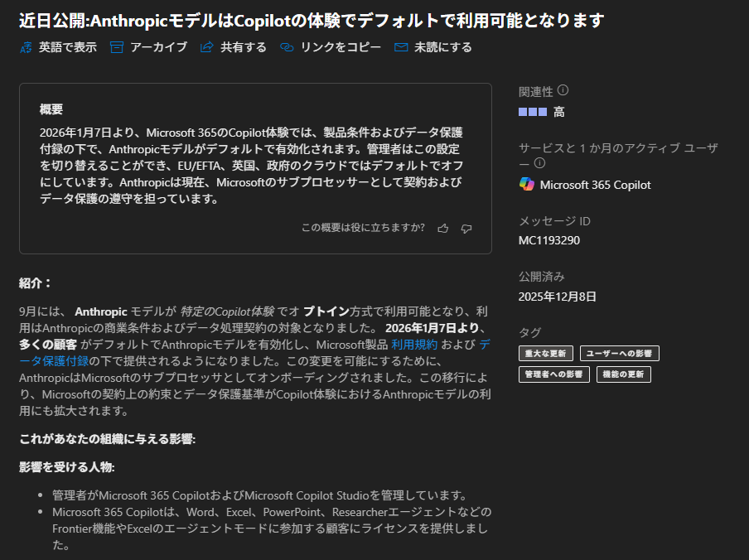Image resolution: width=749 pixels, height=560 pixels.
Task: Select the 重大な更新 tag
Action: pos(546,354)
